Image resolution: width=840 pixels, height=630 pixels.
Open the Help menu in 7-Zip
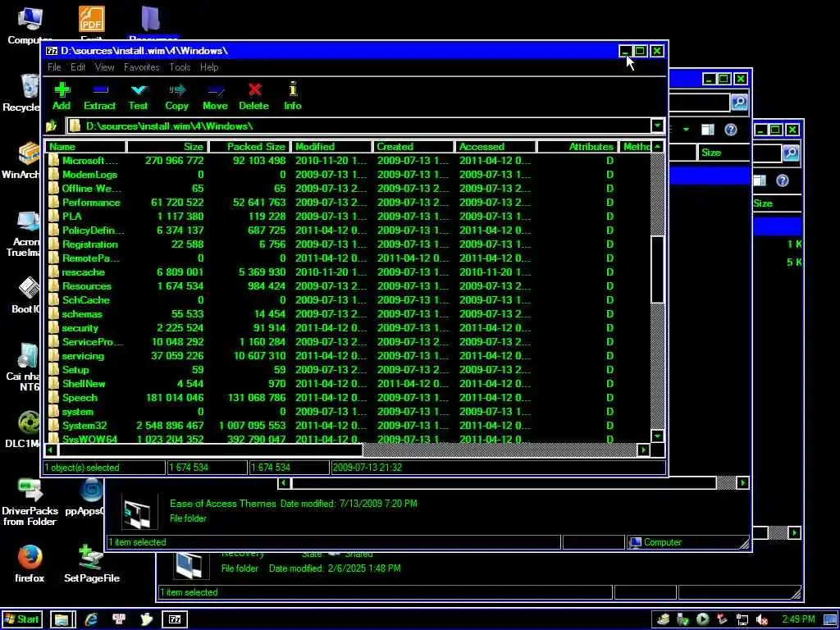(209, 67)
